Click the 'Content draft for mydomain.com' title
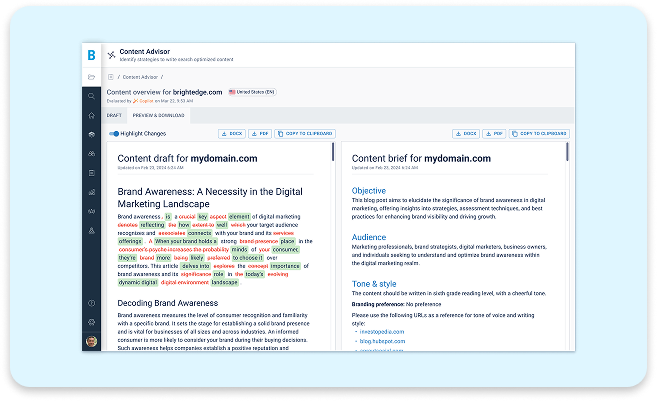 [x=187, y=158]
